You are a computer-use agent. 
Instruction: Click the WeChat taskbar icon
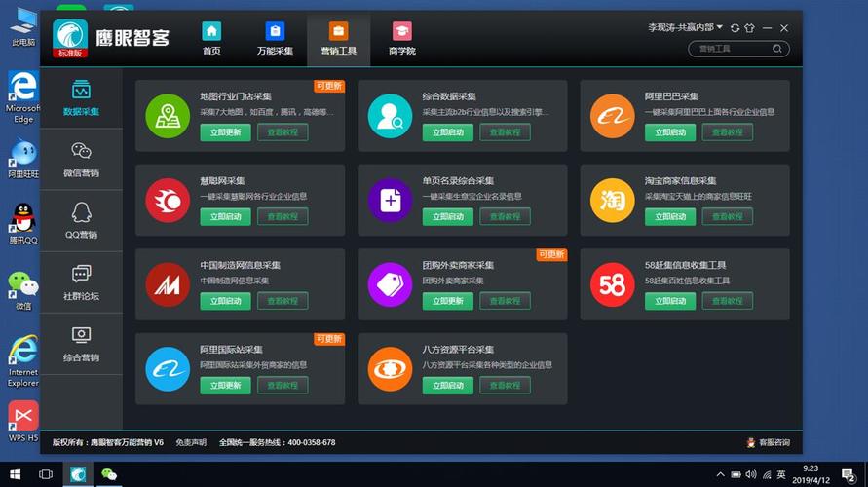click(108, 474)
